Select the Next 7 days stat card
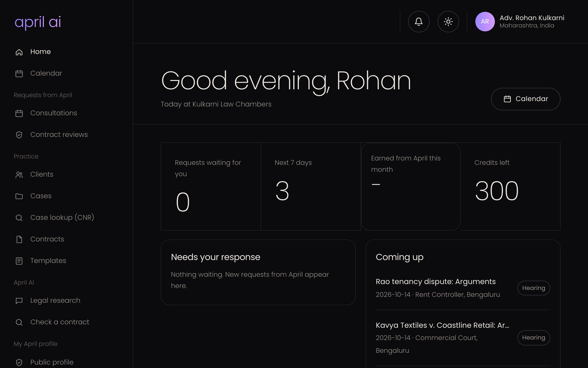 [311, 186]
